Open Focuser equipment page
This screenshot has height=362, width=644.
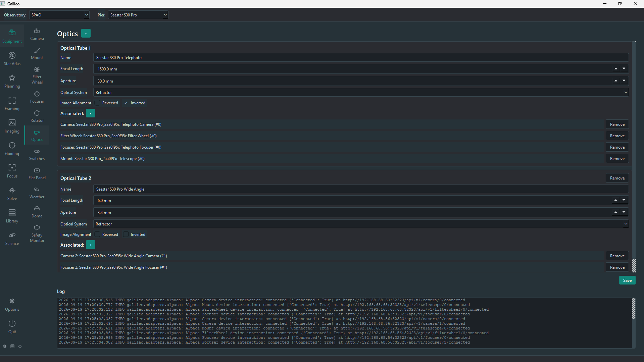click(x=37, y=97)
